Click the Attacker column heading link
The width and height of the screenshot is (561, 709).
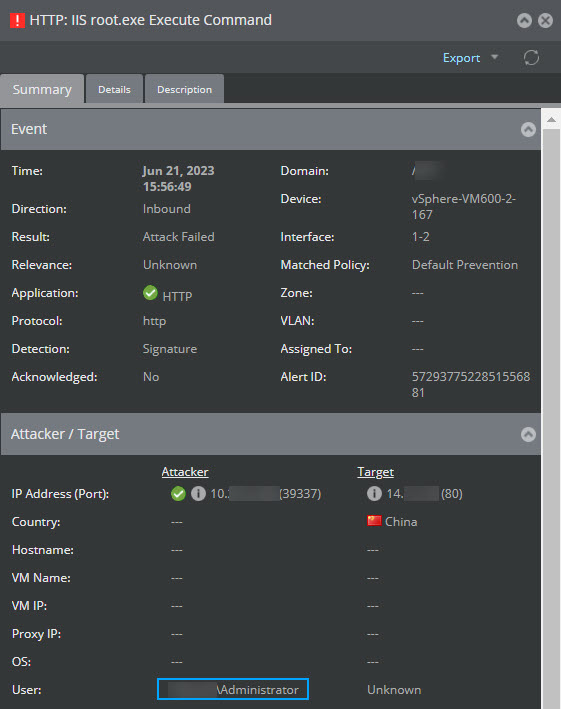[x=185, y=472]
